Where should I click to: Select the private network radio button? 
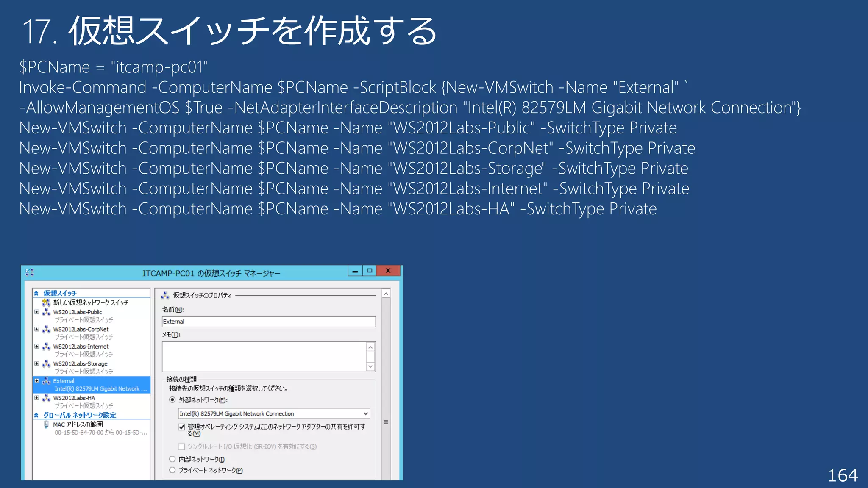172,470
